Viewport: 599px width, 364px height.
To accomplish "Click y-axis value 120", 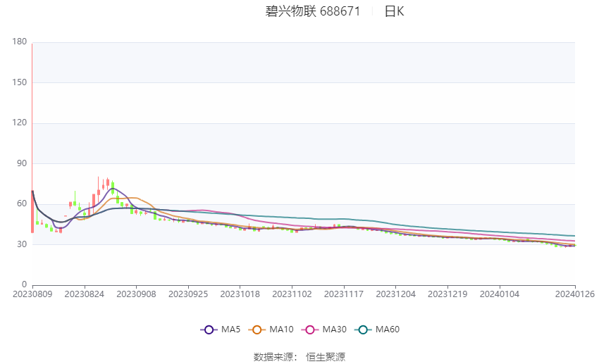I will click(x=20, y=123).
